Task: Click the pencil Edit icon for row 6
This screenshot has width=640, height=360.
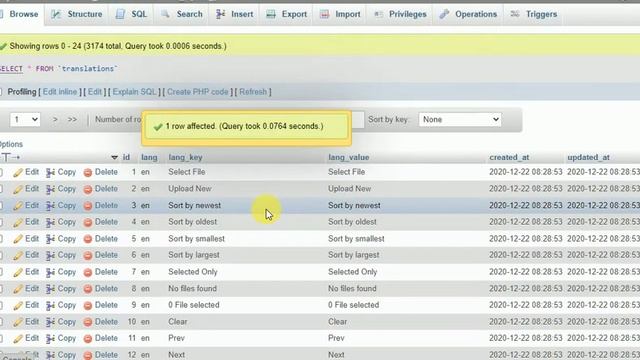Action: click(18, 256)
